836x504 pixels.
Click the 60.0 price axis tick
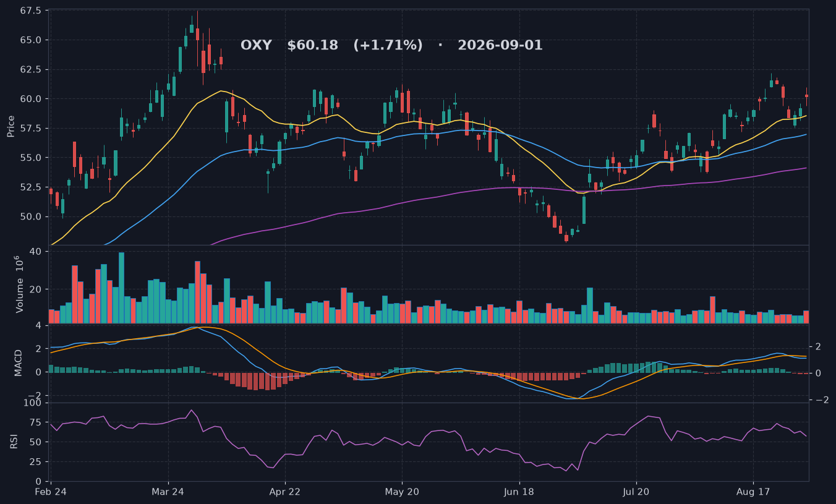click(31, 99)
